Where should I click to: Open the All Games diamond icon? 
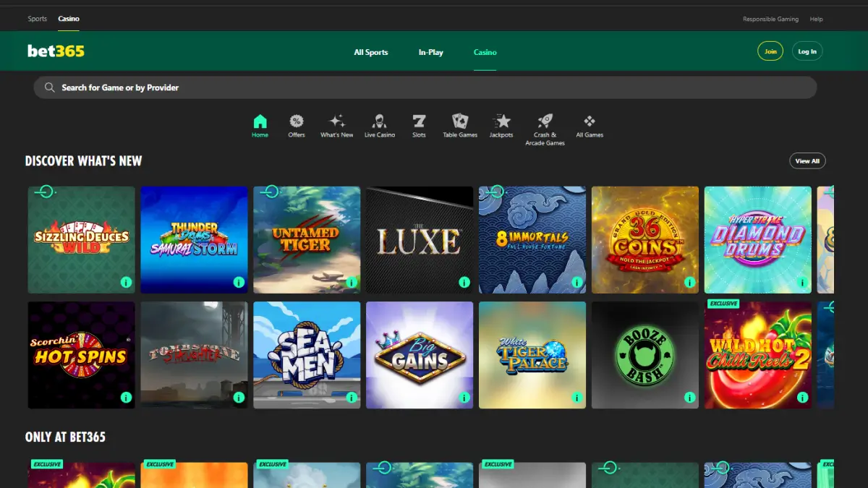tap(590, 121)
